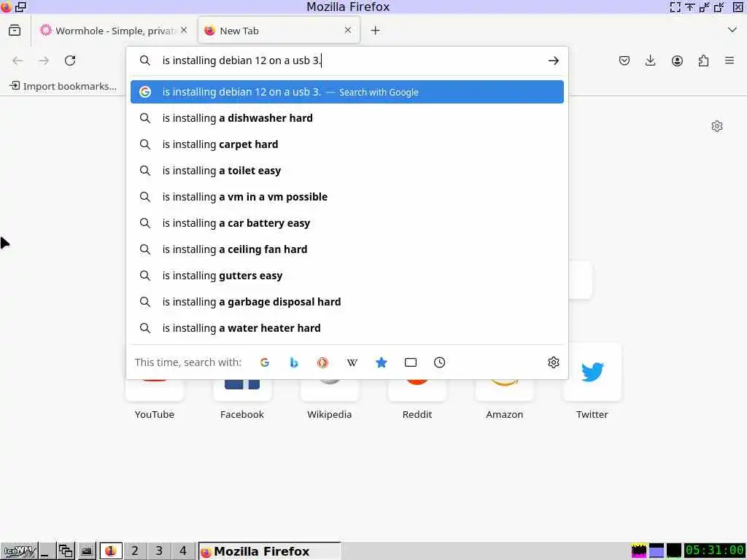The width and height of the screenshot is (747, 560).
Task: Choose suggestion 'gutters easy'
Action: point(347,275)
